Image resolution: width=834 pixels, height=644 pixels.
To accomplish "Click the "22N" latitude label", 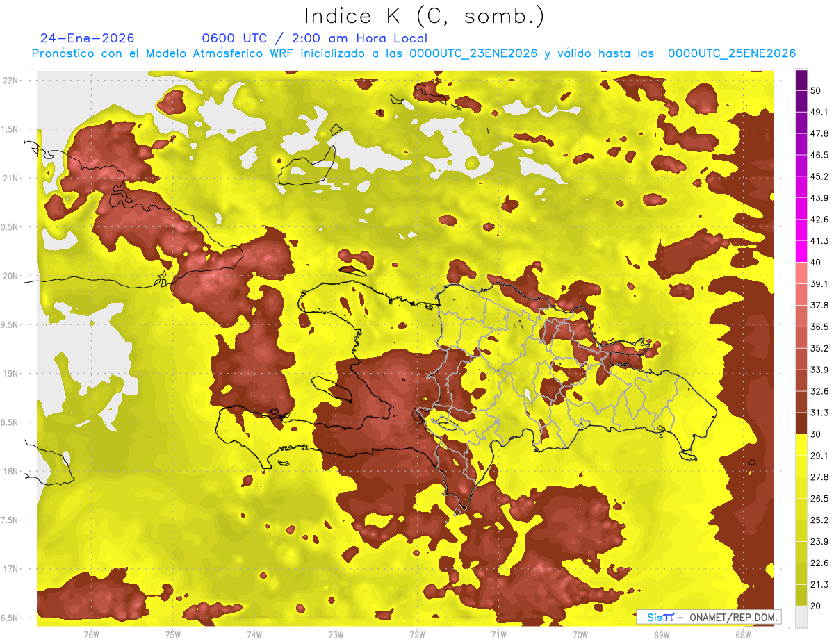I will click(x=12, y=81).
